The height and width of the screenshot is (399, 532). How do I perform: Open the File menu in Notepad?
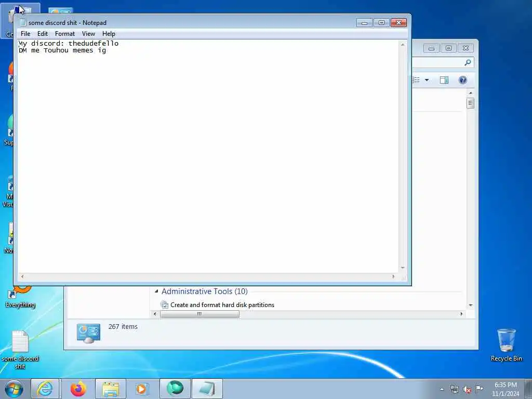(x=25, y=34)
